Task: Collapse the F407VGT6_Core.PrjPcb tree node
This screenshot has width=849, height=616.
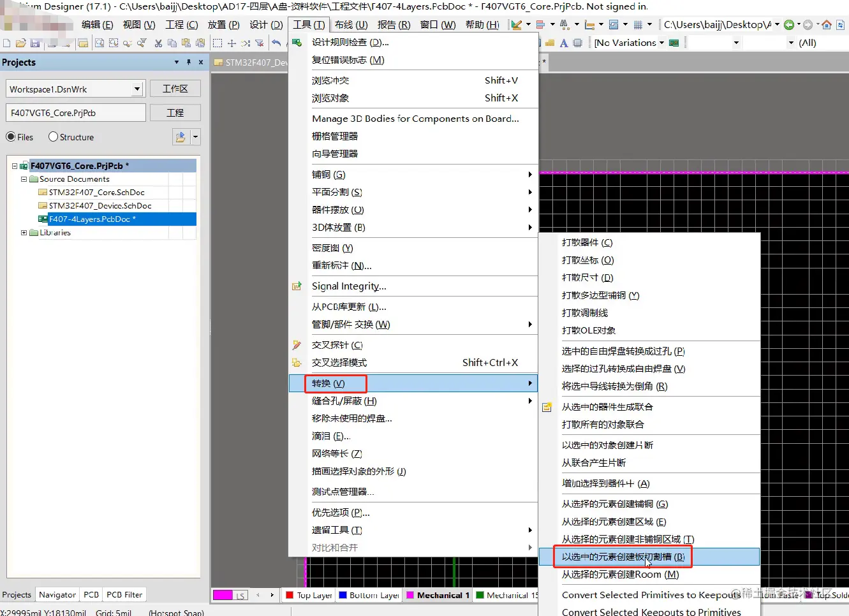Action: [x=15, y=166]
